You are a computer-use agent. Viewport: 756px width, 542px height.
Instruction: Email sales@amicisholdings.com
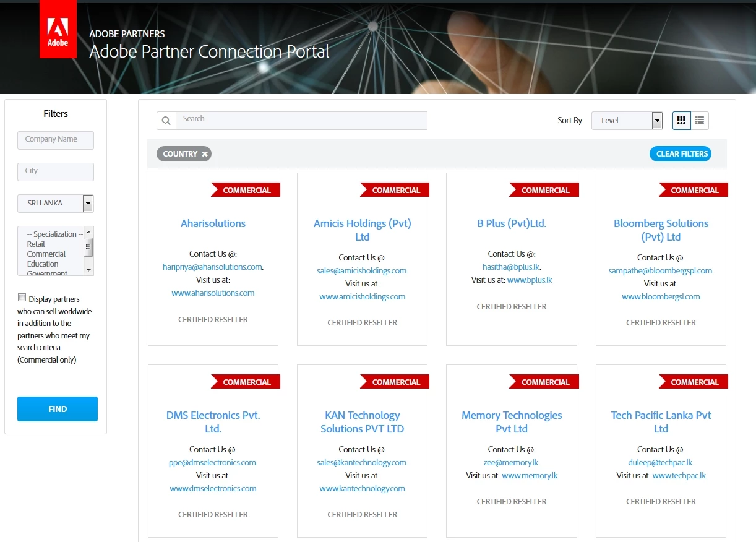(x=361, y=270)
